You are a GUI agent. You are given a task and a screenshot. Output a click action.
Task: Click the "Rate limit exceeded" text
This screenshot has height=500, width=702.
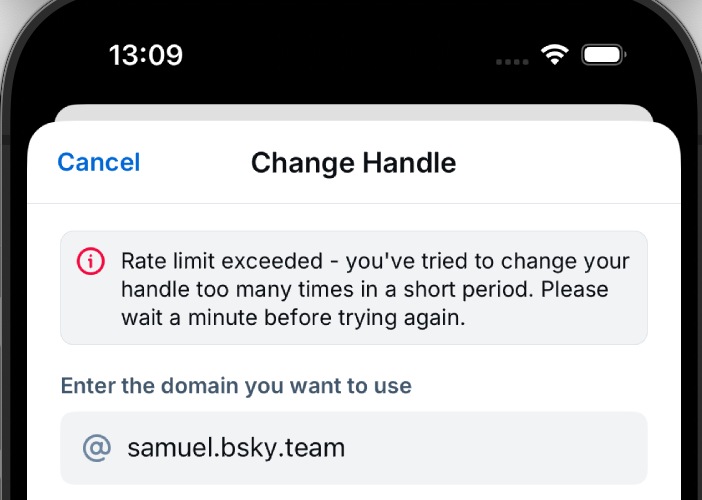[x=228, y=262]
